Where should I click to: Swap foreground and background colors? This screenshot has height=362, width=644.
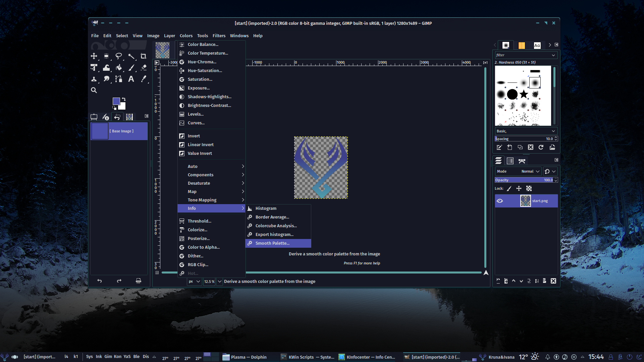point(124,99)
